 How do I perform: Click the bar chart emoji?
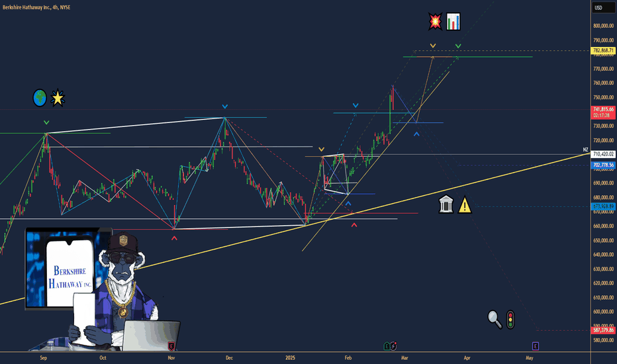[x=453, y=22]
